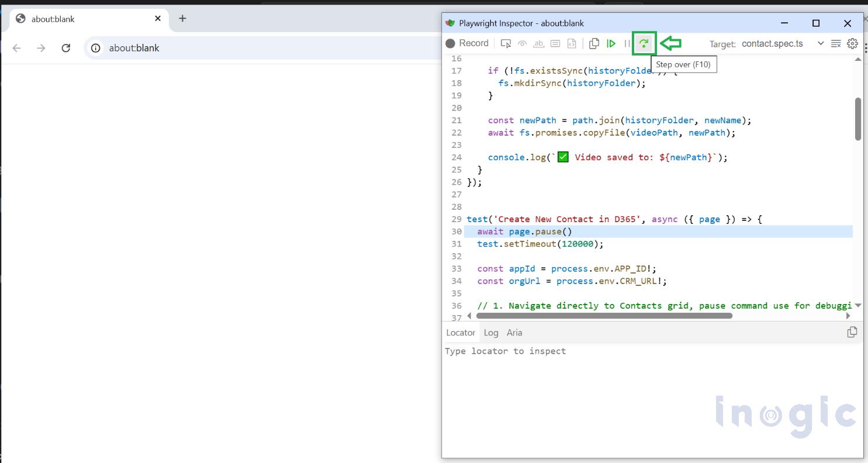This screenshot has width=868, height=463.
Task: Switch to the Aria tab
Action: [514, 332]
